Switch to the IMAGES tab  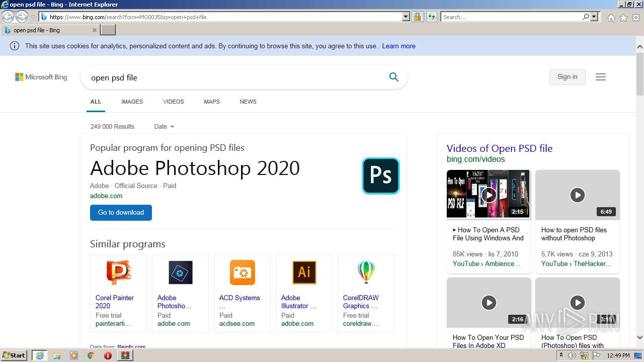point(132,102)
